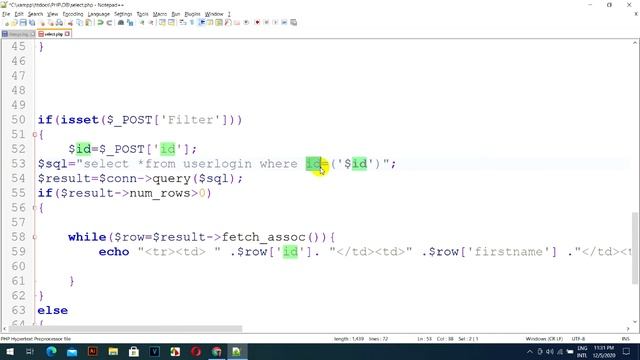Click the horizontal scrollbar right arrow

pos(628,329)
